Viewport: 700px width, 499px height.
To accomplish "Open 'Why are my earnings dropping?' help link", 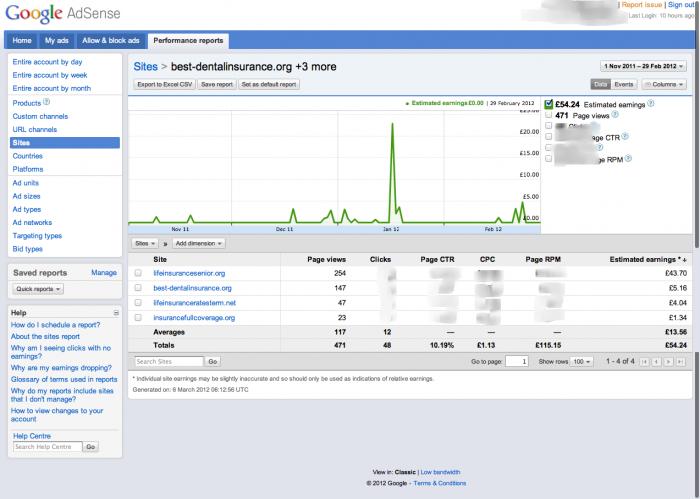I will coord(61,368).
